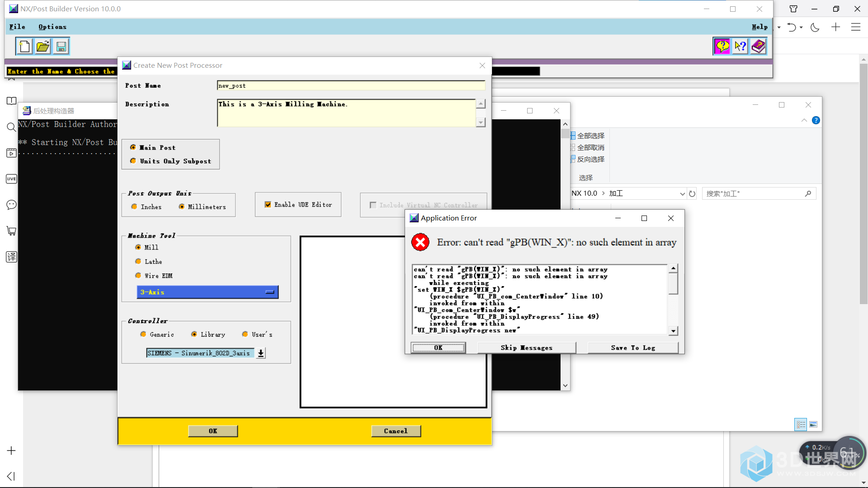Click the browser sidebar chat icon
Viewport: 868px width, 488px height.
click(11, 205)
